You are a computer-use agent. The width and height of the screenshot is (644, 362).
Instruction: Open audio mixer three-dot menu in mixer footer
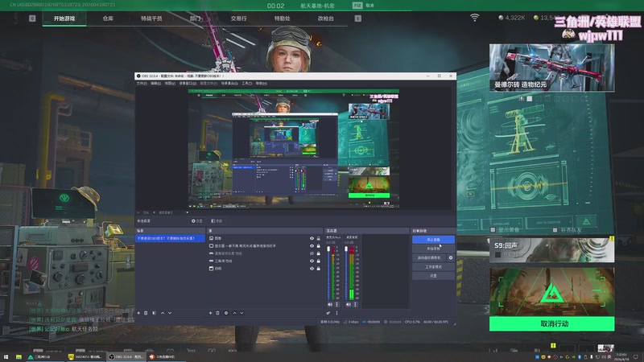click(336, 313)
